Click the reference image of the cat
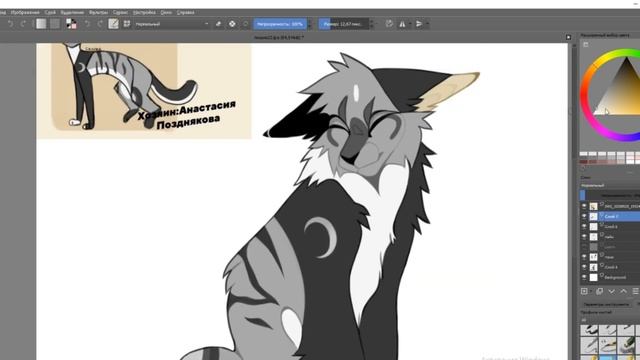 [x=144, y=91]
